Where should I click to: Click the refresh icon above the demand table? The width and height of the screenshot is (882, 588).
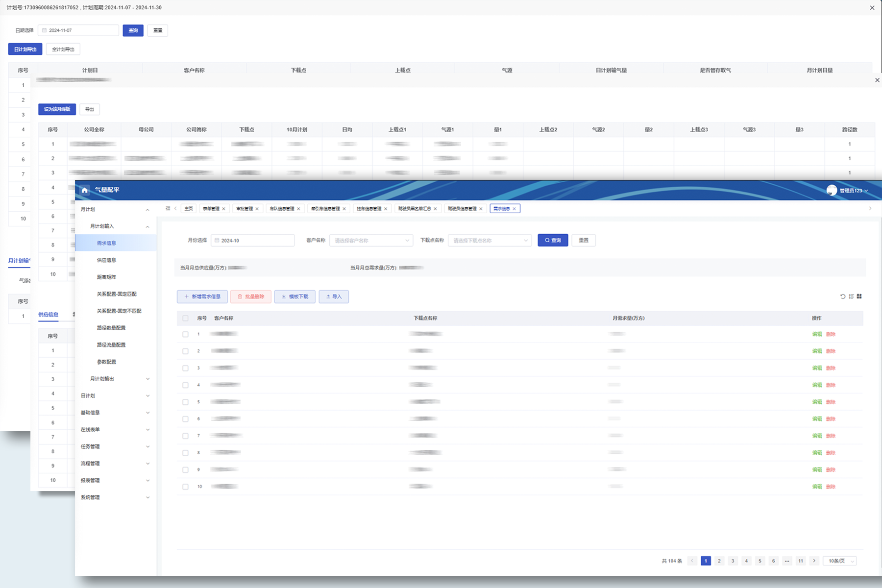[x=843, y=296]
